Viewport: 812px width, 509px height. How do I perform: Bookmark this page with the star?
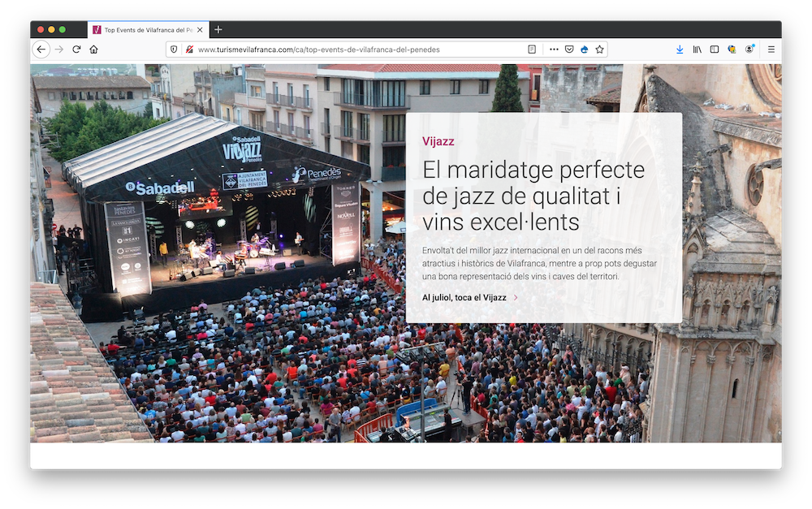[x=599, y=50]
